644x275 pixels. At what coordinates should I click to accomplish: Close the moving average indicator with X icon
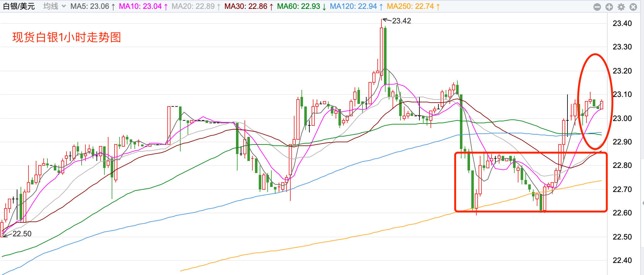[633, 7]
